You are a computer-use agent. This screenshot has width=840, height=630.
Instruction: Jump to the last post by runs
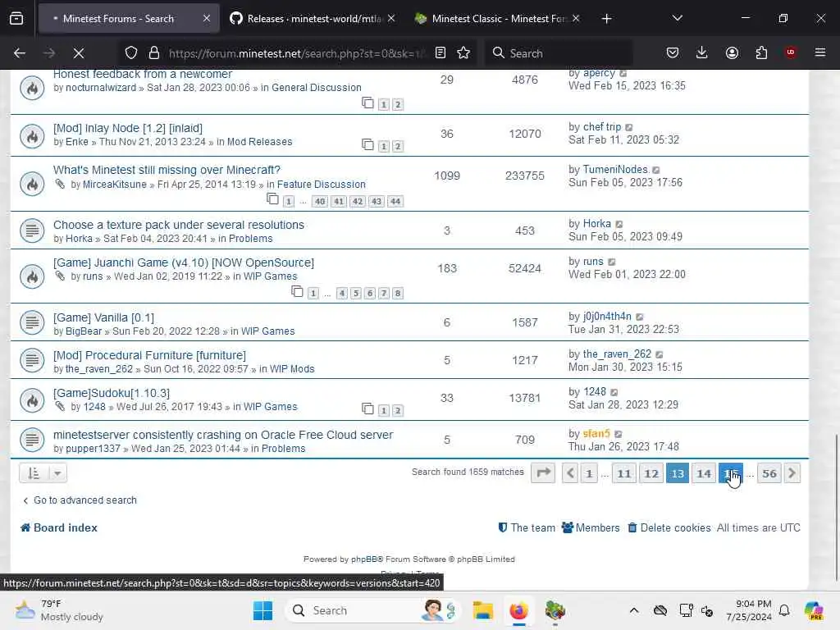pyautogui.click(x=611, y=262)
